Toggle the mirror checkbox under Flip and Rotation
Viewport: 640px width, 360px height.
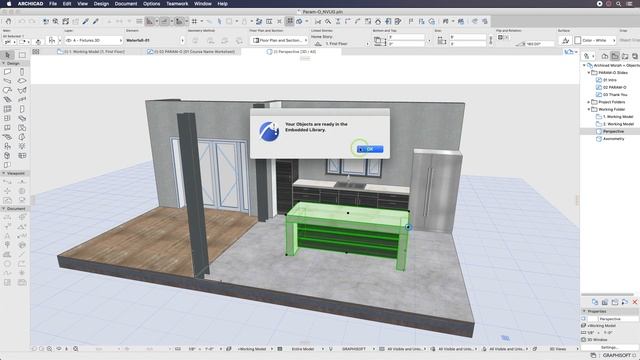[x=500, y=37]
